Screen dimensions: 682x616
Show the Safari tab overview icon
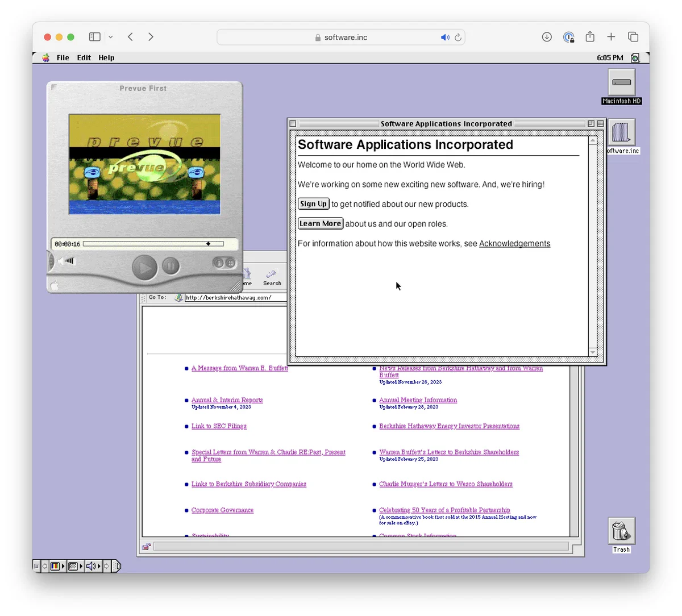(x=633, y=37)
